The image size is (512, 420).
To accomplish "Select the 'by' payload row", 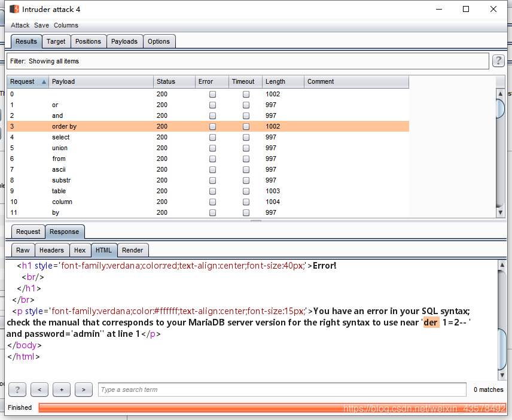I will click(x=208, y=212).
